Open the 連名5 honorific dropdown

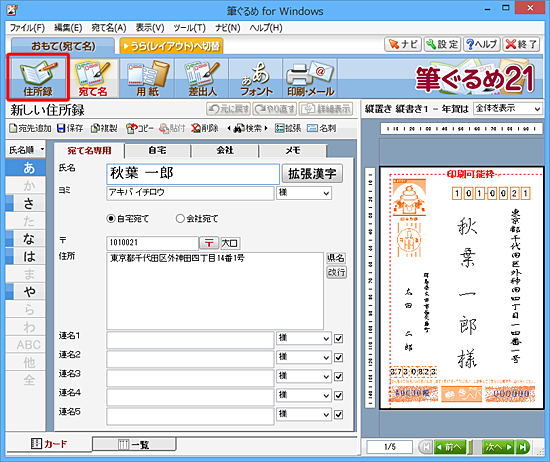click(304, 415)
